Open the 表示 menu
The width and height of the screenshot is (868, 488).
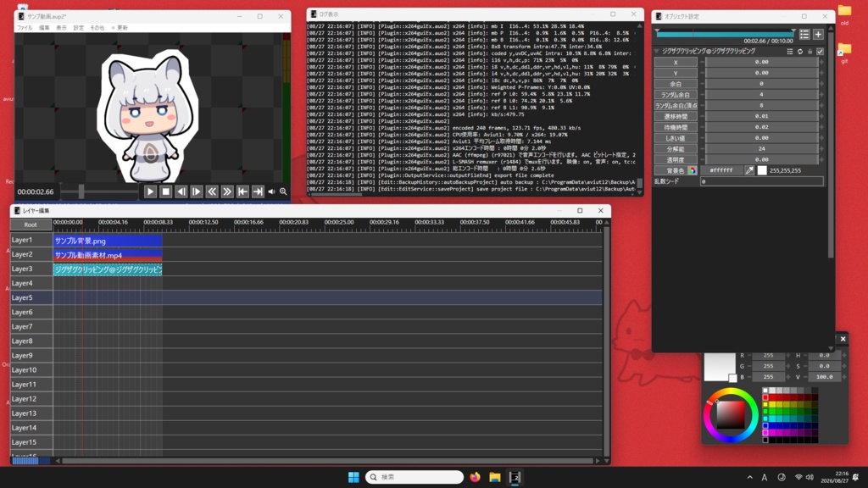click(61, 28)
